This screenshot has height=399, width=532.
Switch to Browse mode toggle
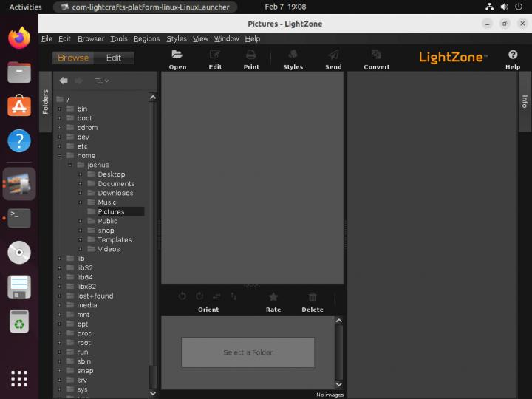coord(73,58)
